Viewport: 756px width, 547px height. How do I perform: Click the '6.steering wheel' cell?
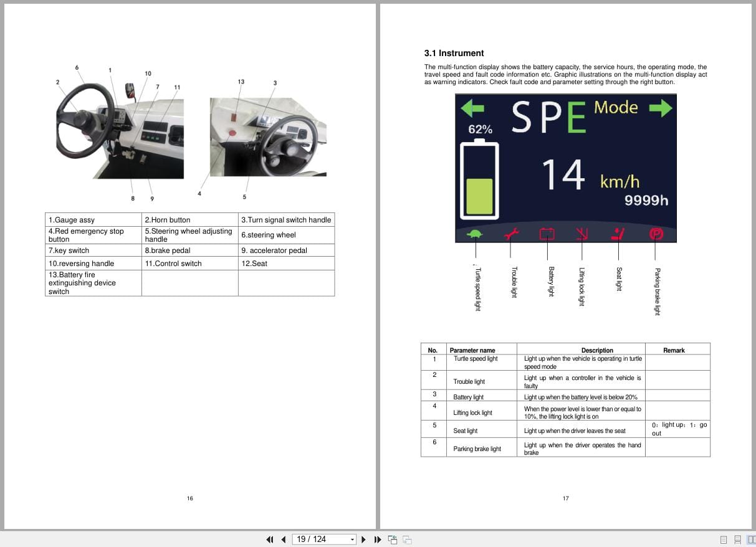click(287, 235)
